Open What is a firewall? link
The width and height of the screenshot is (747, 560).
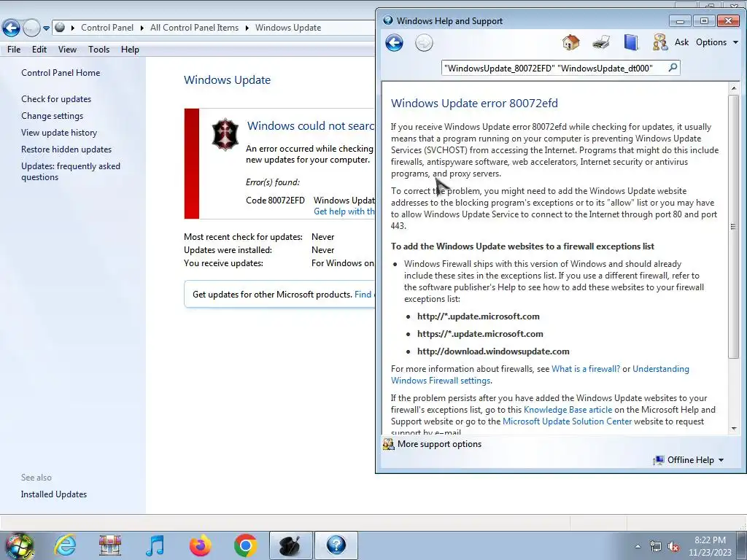pyautogui.click(x=586, y=369)
